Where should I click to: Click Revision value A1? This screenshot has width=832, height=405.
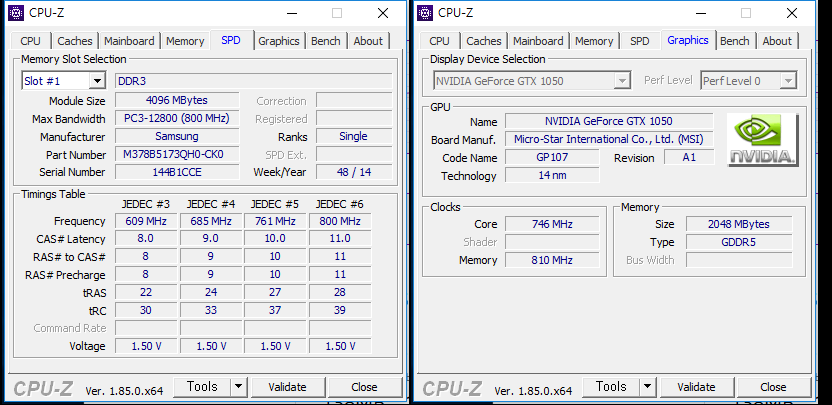[689, 157]
